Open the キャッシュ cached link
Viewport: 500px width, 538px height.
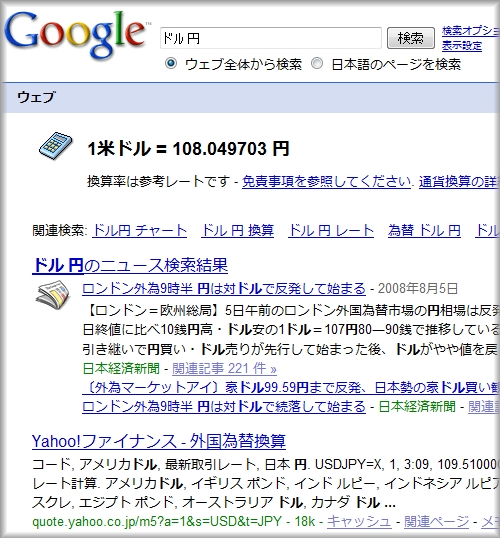tap(359, 522)
